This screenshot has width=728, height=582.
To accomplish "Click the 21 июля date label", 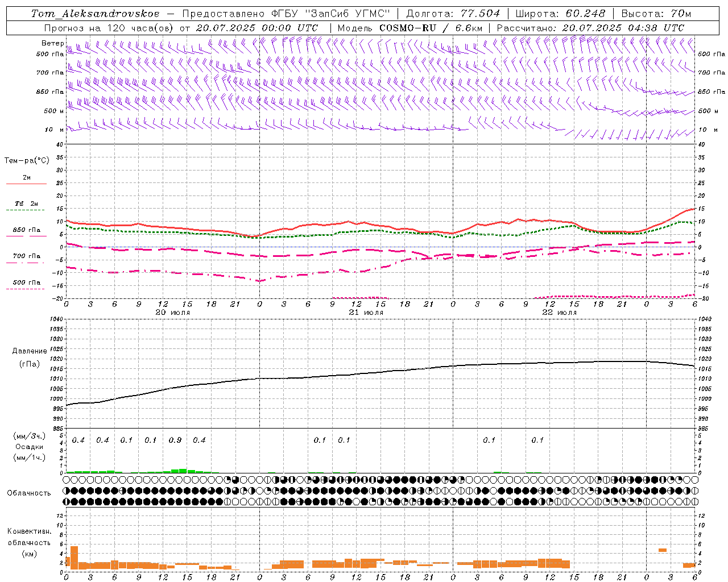I will click(366, 313).
